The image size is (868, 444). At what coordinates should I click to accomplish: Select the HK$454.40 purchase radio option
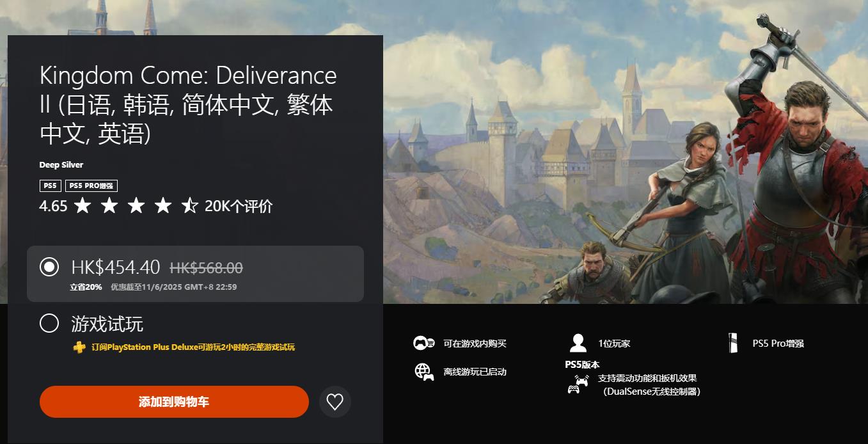[x=49, y=267]
